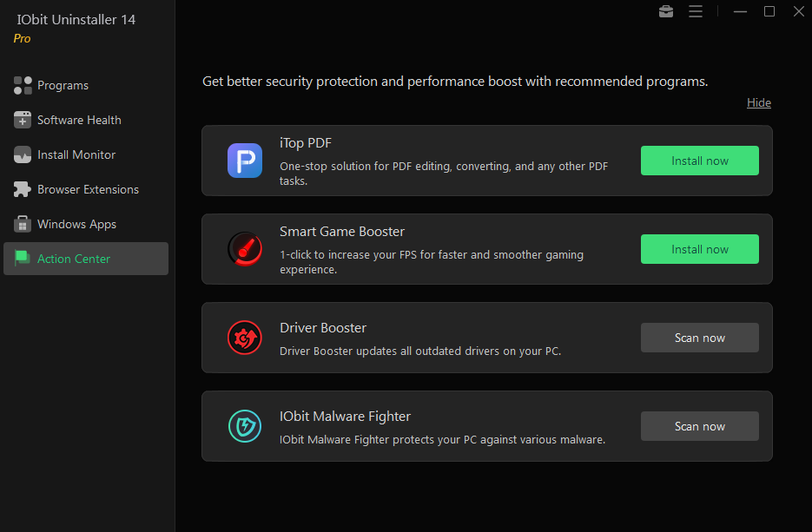Click the Install Monitor icon
This screenshot has height=532, width=812.
(x=23, y=154)
